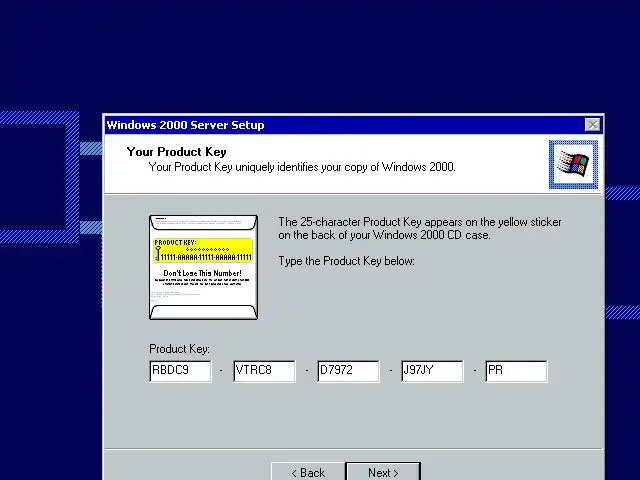Focus the third product key field D7972
640x480 pixels.
click(348, 371)
